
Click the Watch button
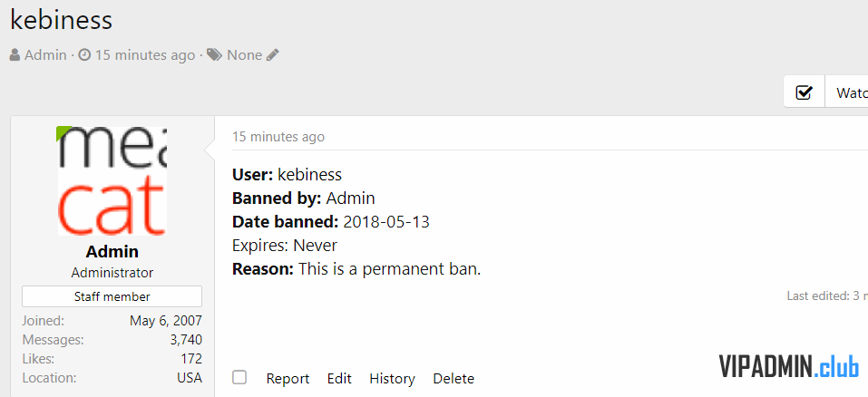[847, 92]
